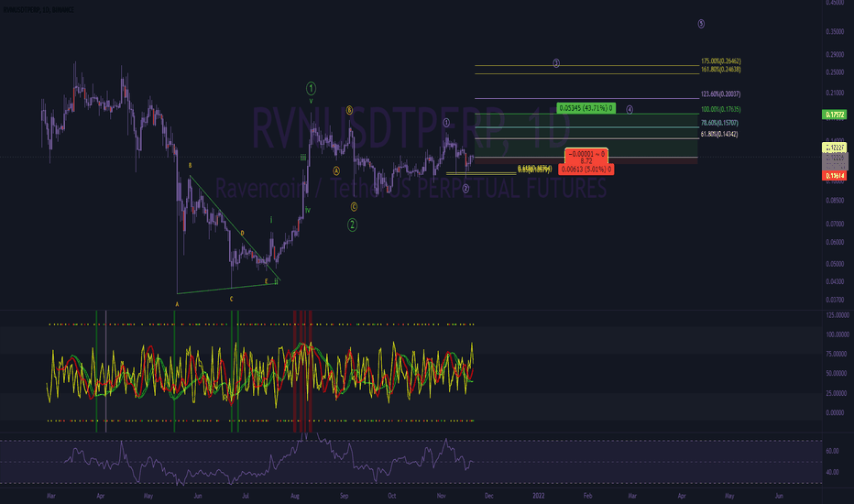Select the orange circled C correction label

(x=354, y=206)
